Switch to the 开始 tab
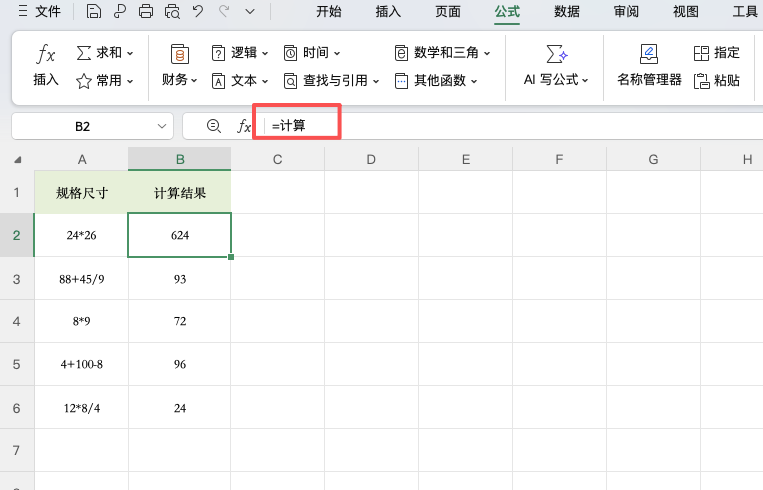763x490 pixels. point(328,11)
